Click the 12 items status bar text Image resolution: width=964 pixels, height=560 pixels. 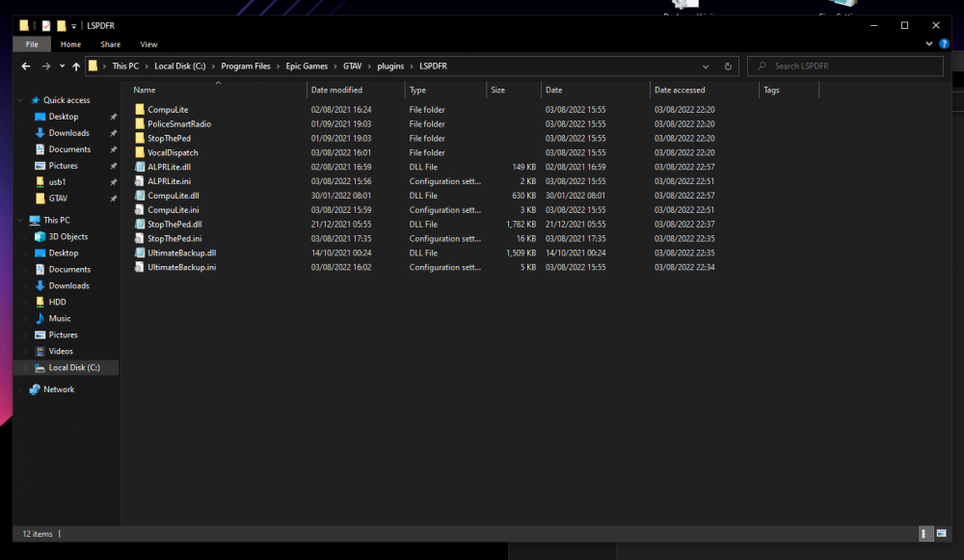point(38,534)
